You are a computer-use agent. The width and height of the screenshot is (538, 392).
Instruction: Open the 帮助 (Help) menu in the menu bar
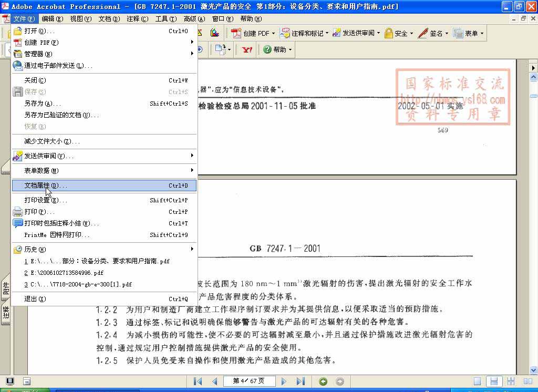tap(251, 19)
